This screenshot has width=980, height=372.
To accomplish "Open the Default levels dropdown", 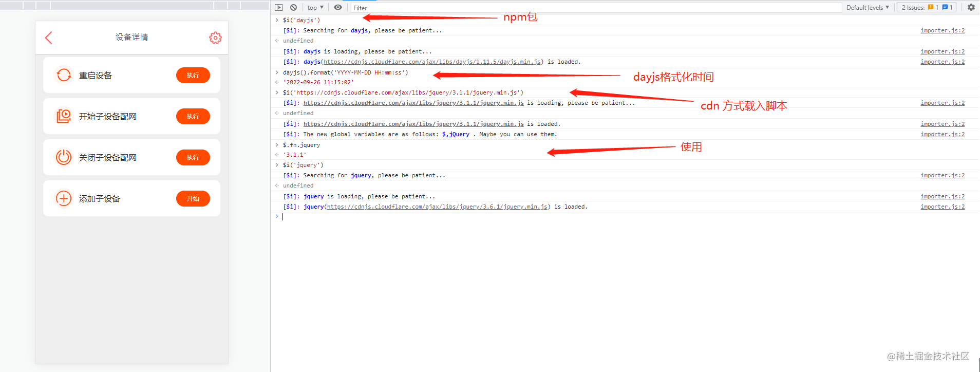I will tap(868, 7).
